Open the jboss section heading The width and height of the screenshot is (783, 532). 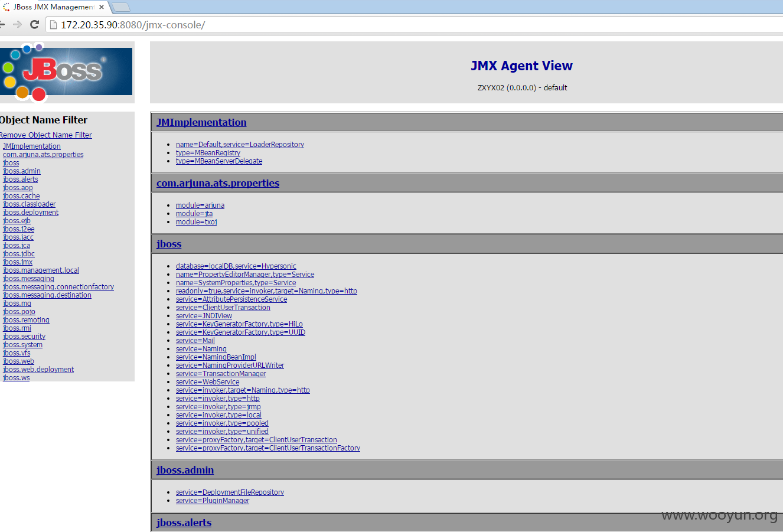pyautogui.click(x=169, y=244)
